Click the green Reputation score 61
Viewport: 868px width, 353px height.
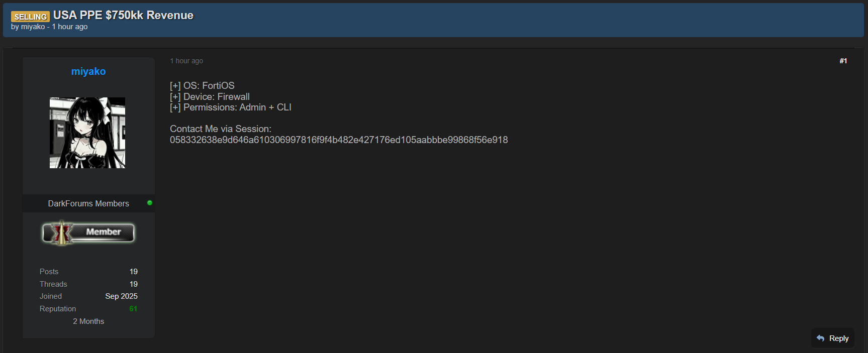(133, 309)
